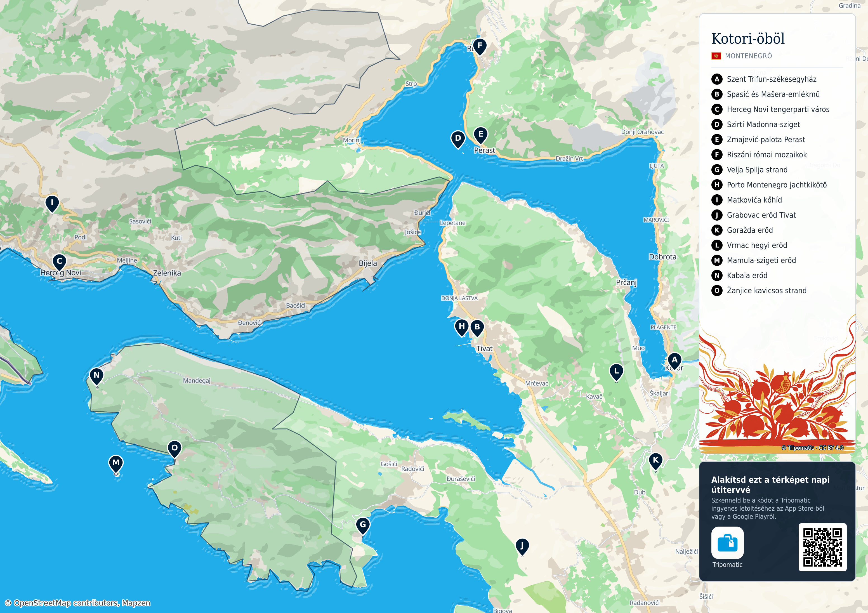Click the Tripomatic CC BY 4.0 credit
This screenshot has height=613, width=868.
812,448
